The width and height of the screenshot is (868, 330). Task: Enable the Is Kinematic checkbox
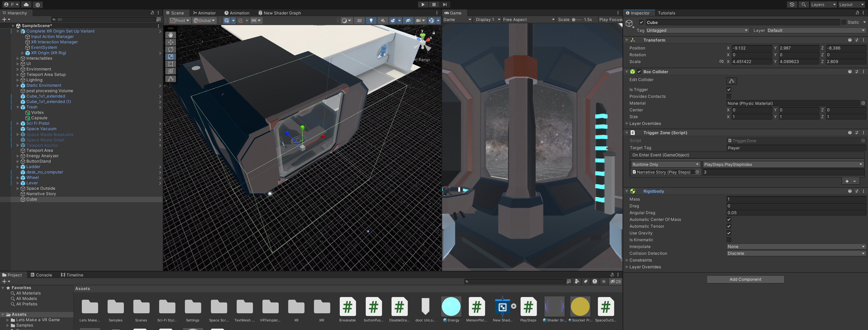(729, 240)
